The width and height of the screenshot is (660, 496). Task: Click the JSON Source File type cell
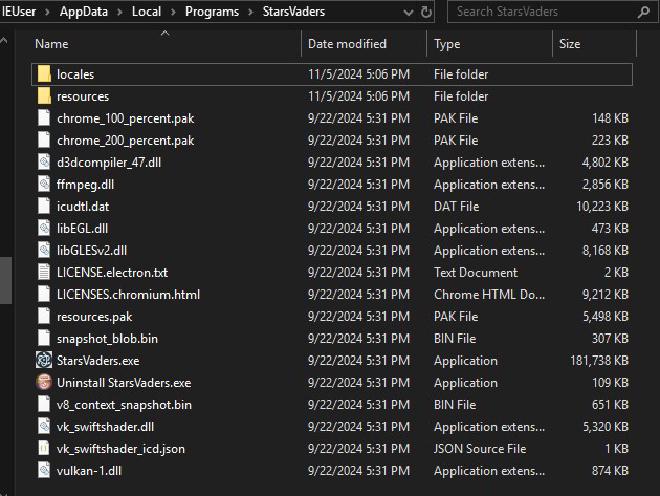480,449
